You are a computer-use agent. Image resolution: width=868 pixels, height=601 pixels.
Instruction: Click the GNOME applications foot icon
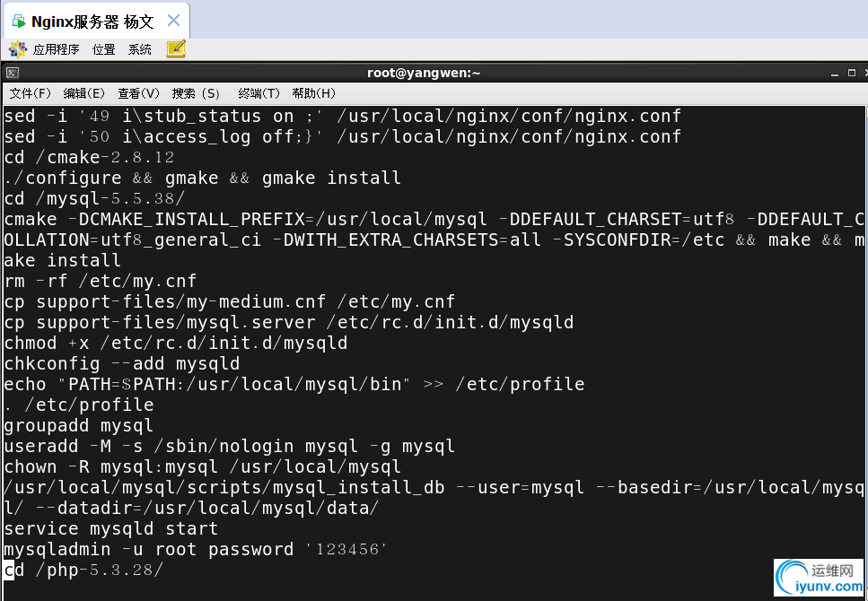pyautogui.click(x=18, y=50)
